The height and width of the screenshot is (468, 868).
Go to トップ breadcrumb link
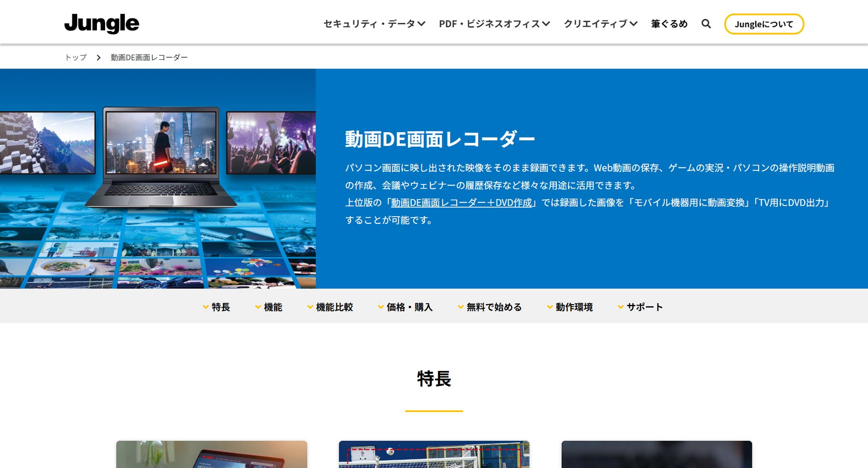click(x=76, y=57)
